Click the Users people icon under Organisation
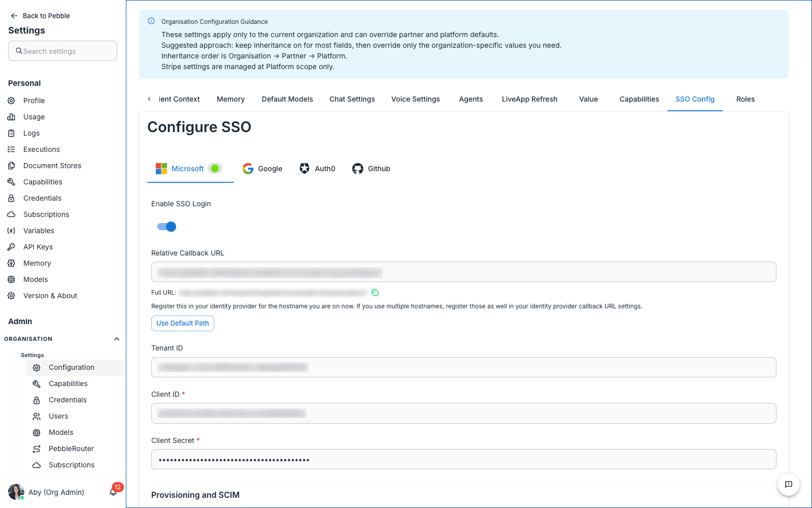Image resolution: width=812 pixels, height=508 pixels. 37,416
